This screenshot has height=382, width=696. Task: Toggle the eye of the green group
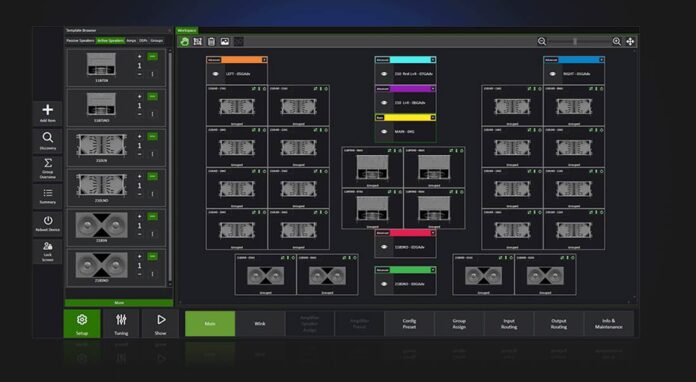(384, 284)
